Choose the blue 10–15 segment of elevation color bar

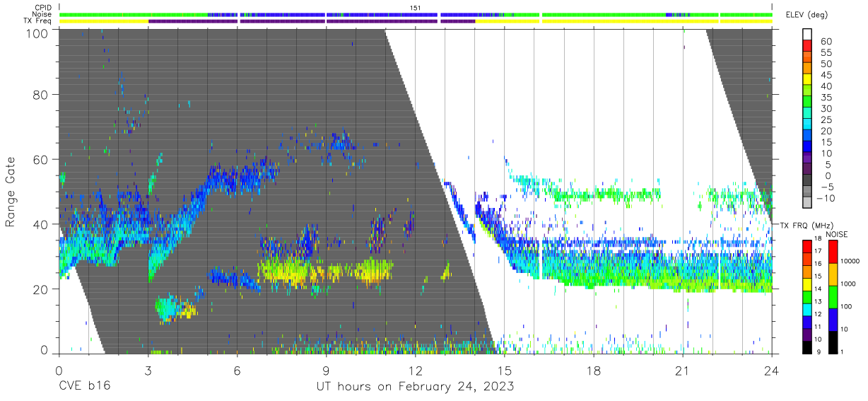(x=808, y=147)
